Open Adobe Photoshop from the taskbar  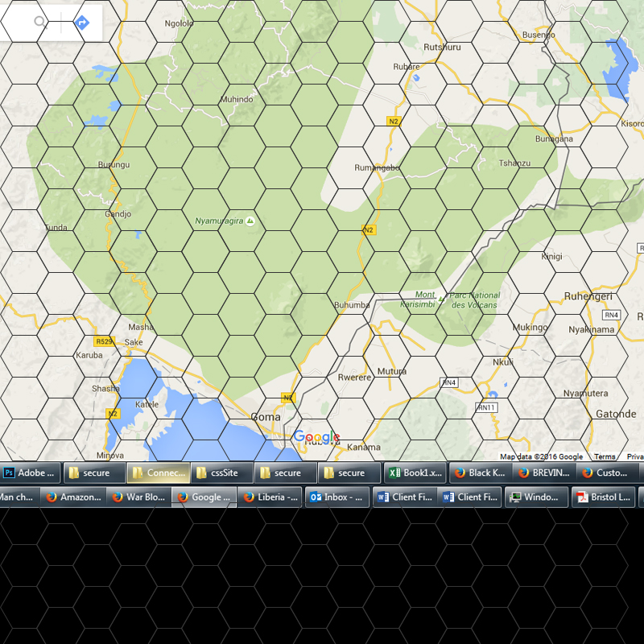tap(30, 473)
